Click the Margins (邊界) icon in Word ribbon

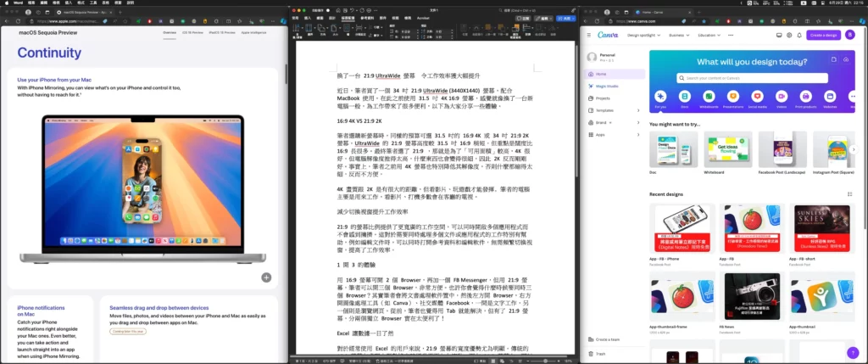click(309, 28)
